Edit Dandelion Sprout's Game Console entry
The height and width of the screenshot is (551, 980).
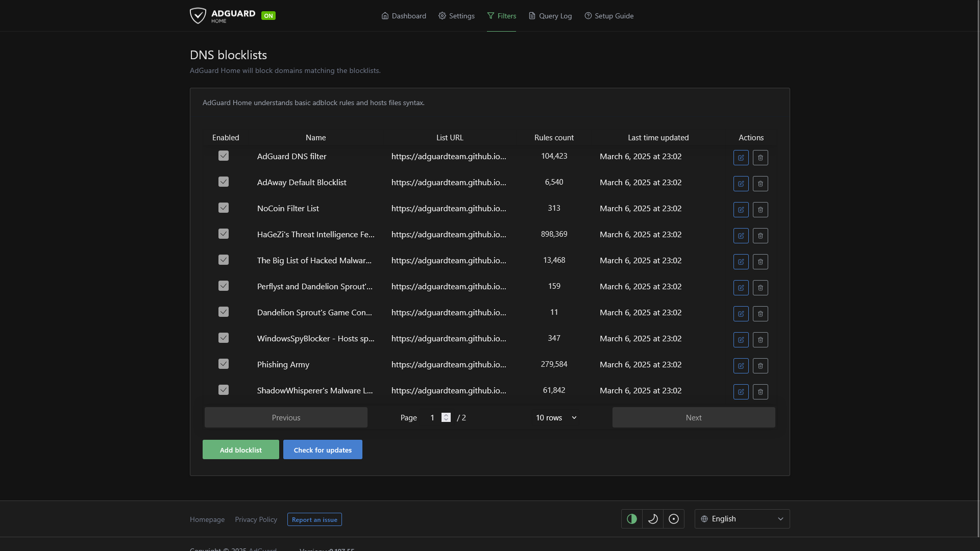coord(741,314)
